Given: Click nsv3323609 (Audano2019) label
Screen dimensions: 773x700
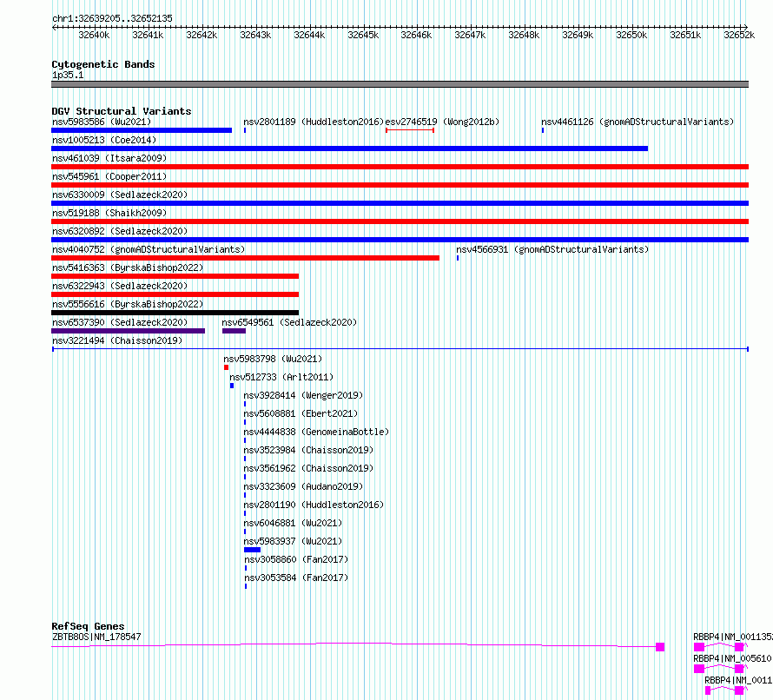Looking at the screenshot, I should (303, 486).
